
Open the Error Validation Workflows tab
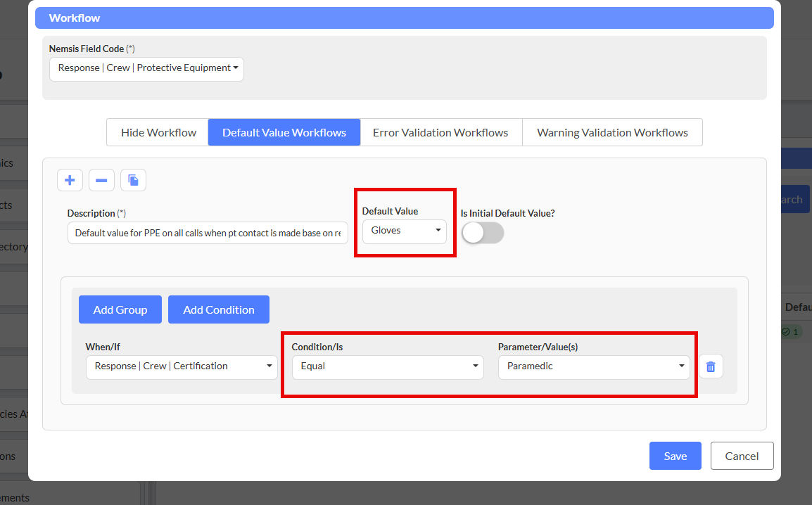pyautogui.click(x=440, y=132)
